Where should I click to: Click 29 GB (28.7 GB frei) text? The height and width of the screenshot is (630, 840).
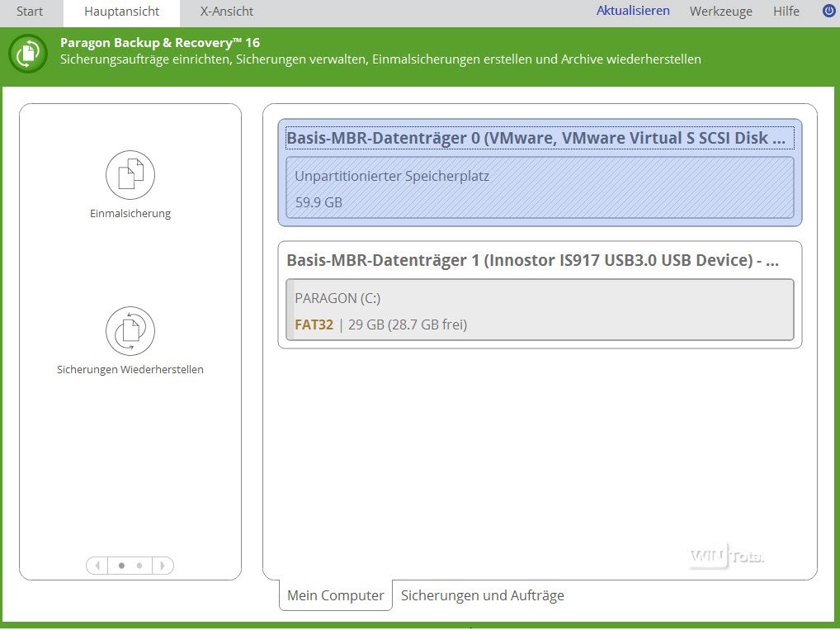point(408,324)
